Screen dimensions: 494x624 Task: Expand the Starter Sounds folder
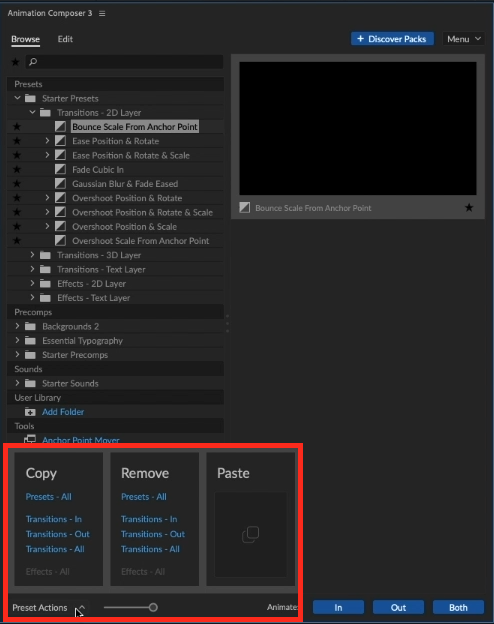pos(17,383)
